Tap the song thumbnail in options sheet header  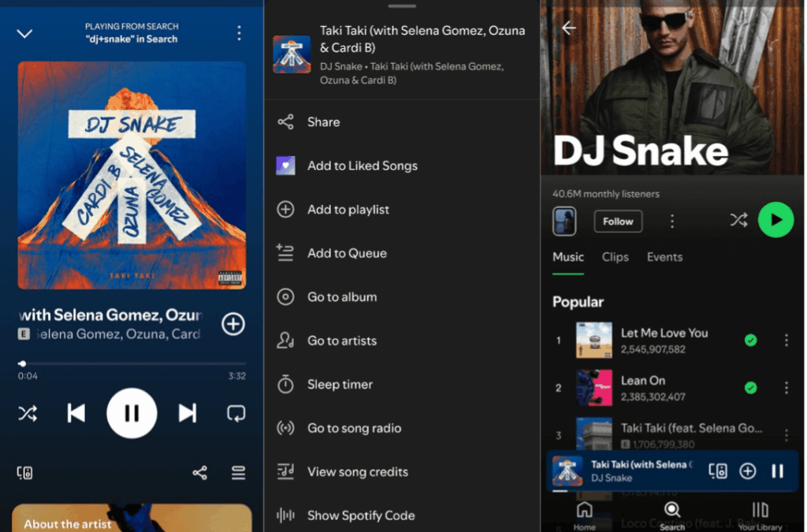(x=292, y=54)
